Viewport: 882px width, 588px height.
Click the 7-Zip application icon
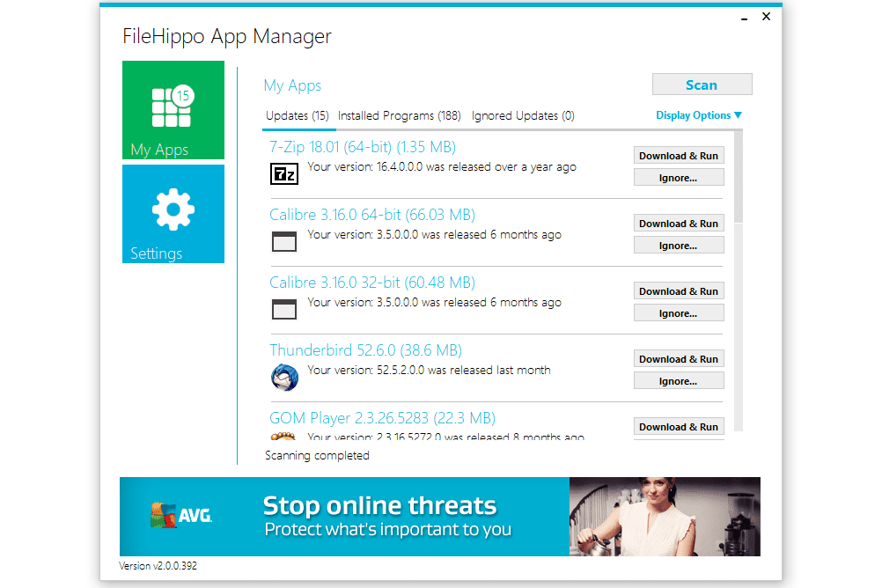click(x=283, y=173)
